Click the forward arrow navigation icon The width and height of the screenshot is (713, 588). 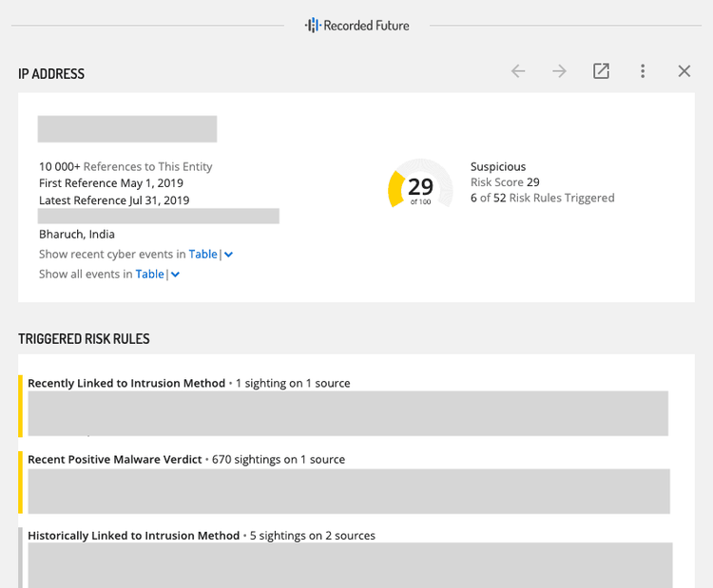pos(559,71)
